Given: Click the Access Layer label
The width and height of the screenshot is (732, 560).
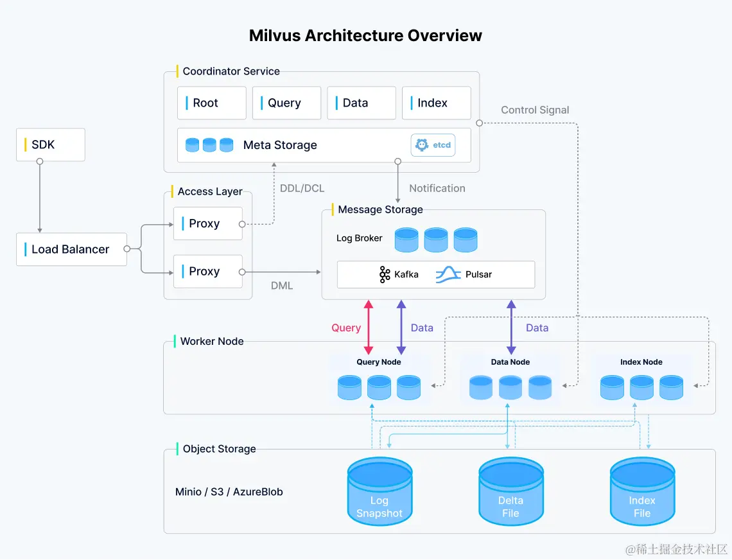Looking at the screenshot, I should click(210, 191).
